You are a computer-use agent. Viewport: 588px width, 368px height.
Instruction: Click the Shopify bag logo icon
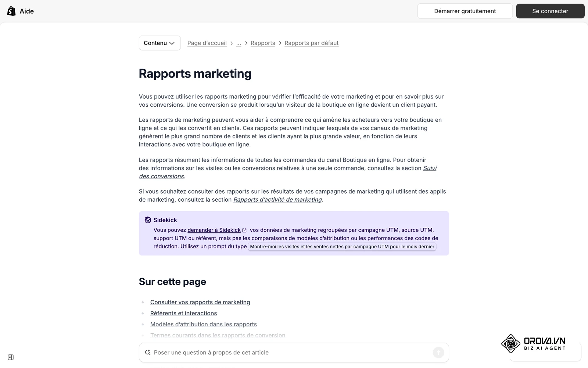coord(11,11)
